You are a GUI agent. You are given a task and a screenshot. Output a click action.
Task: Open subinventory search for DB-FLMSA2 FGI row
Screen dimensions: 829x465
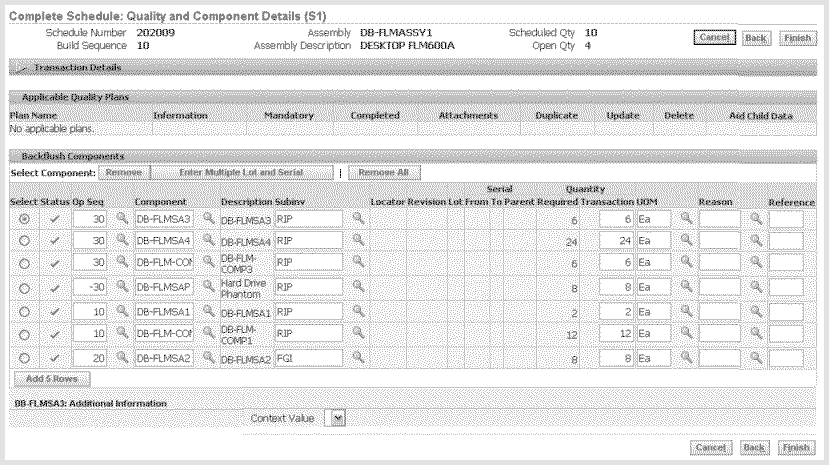coord(358,357)
